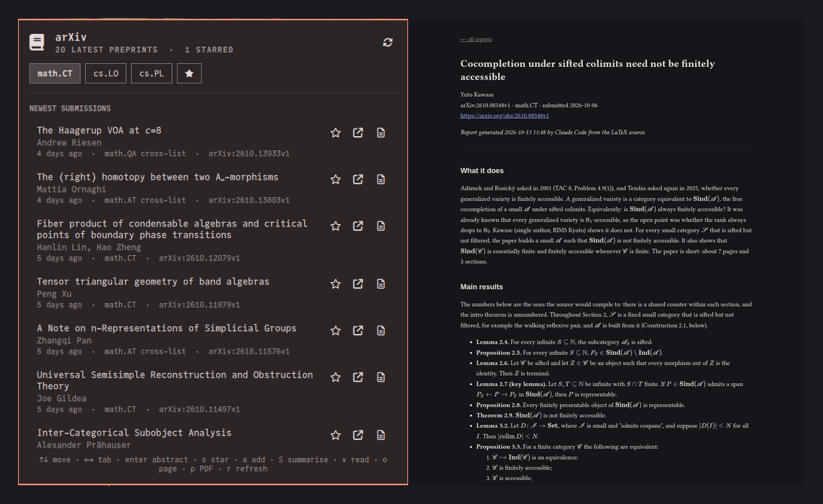Select Tensor triangular geometry of band algebras
Screen dimensions: 823x504
pyautogui.click(x=153, y=281)
